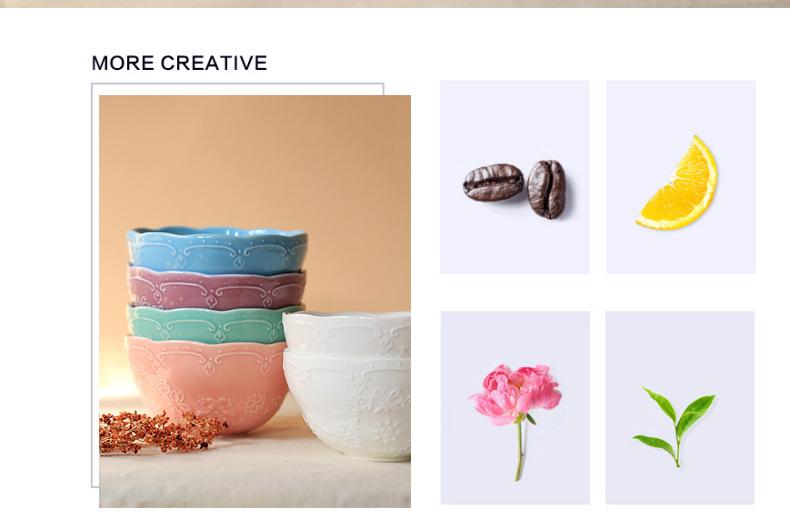Click the left coffee bean

click(x=493, y=182)
